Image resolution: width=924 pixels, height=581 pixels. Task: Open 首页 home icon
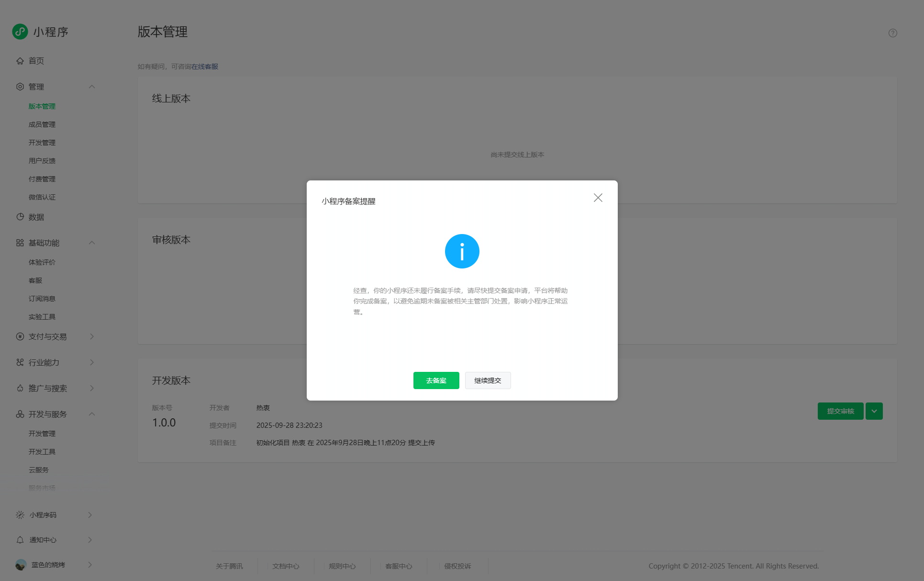(x=20, y=61)
